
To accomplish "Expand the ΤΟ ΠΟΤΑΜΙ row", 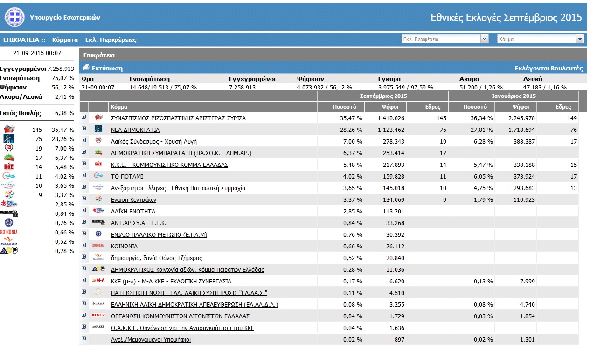I will 84,175.
